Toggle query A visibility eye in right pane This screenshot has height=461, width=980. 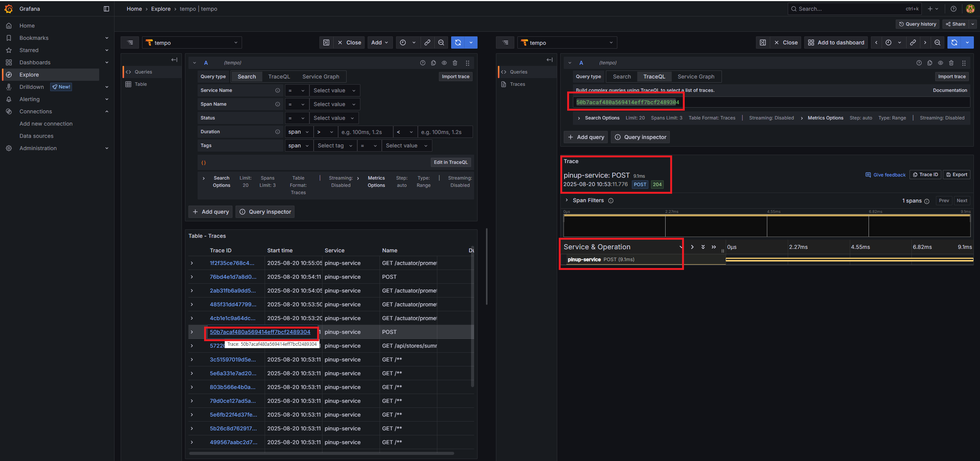tap(940, 63)
